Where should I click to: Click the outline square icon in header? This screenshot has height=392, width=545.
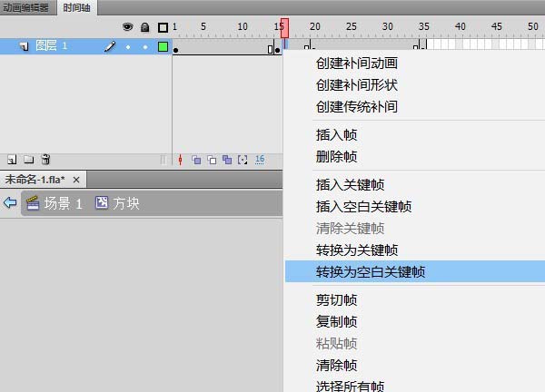[x=163, y=27]
